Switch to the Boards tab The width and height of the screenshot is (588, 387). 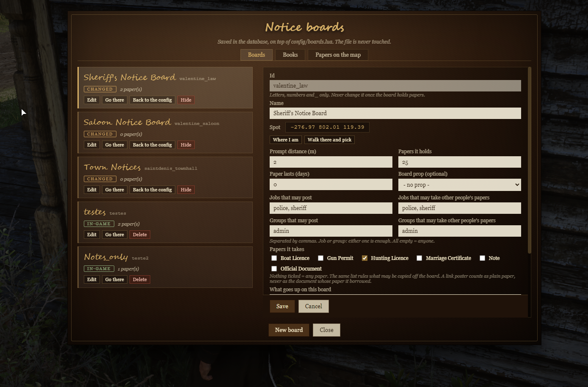[x=257, y=55]
